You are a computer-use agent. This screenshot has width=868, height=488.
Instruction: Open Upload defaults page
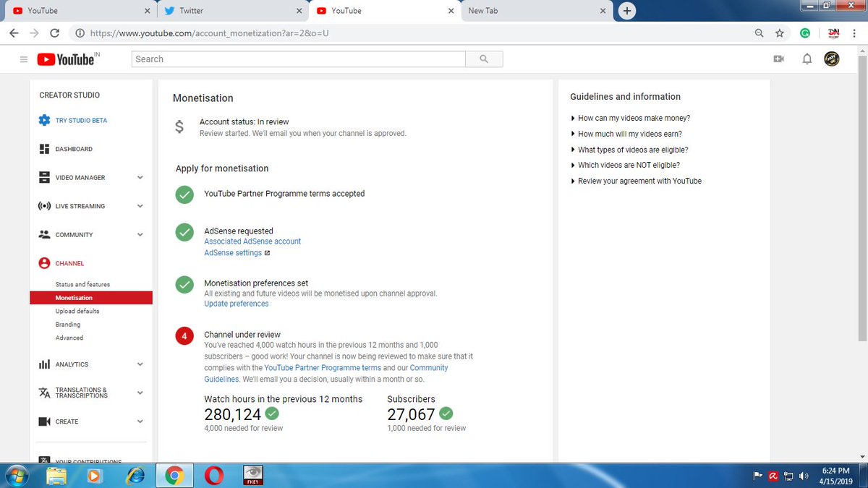(x=77, y=311)
